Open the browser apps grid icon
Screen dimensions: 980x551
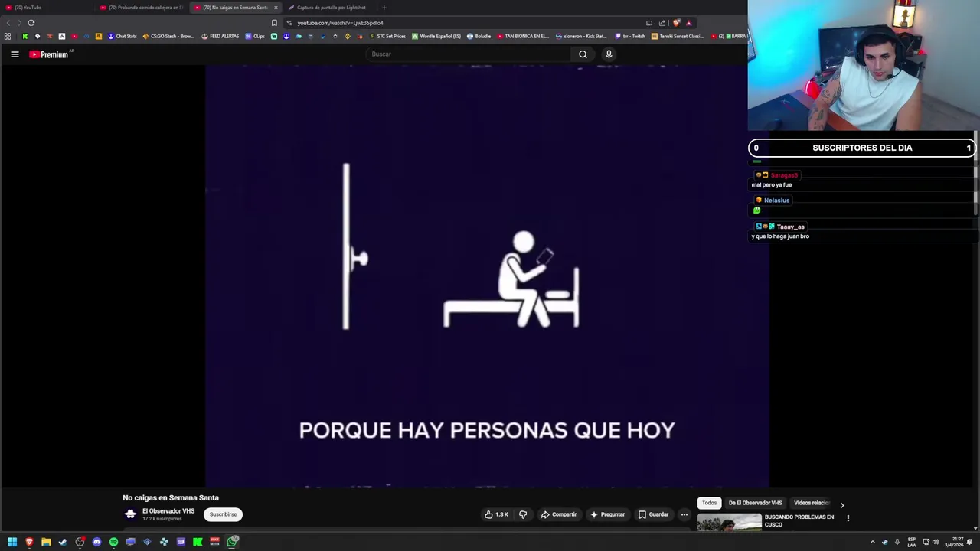(8, 36)
